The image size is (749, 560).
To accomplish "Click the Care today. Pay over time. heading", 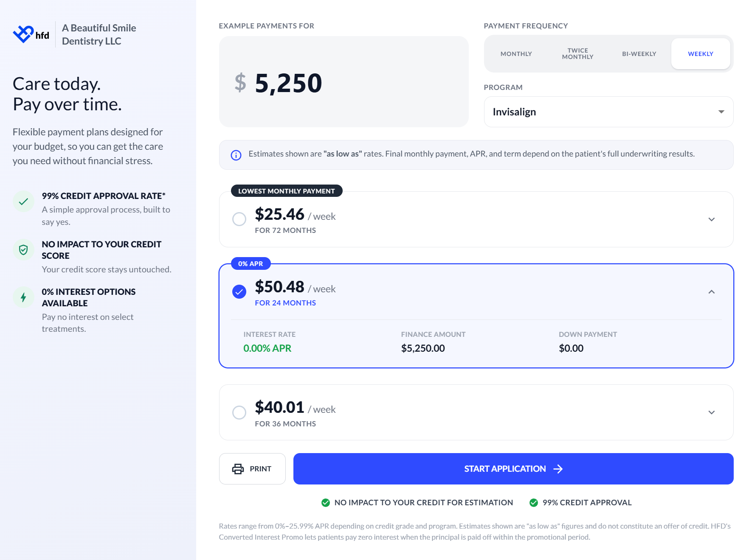I will coord(67,94).
